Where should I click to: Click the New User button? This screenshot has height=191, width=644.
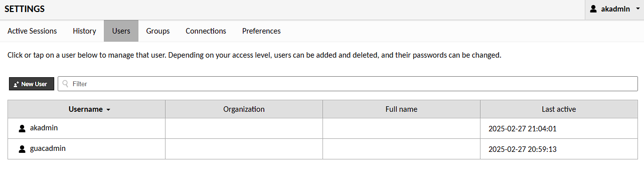coord(32,84)
